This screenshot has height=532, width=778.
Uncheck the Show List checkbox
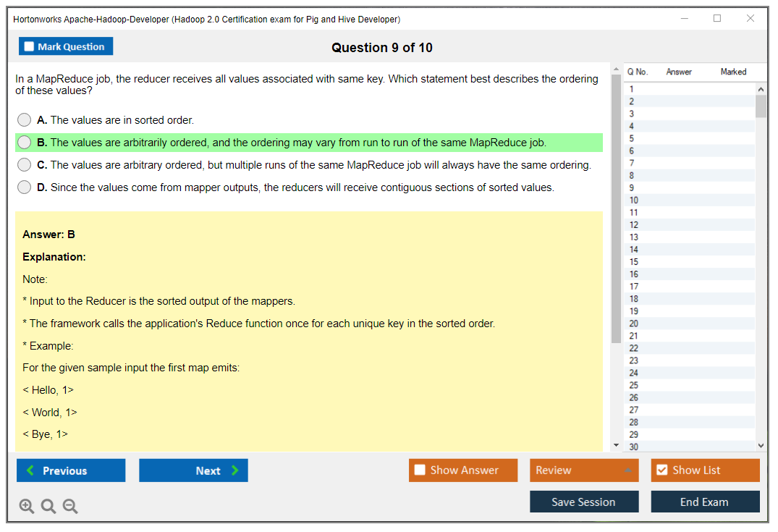click(661, 470)
